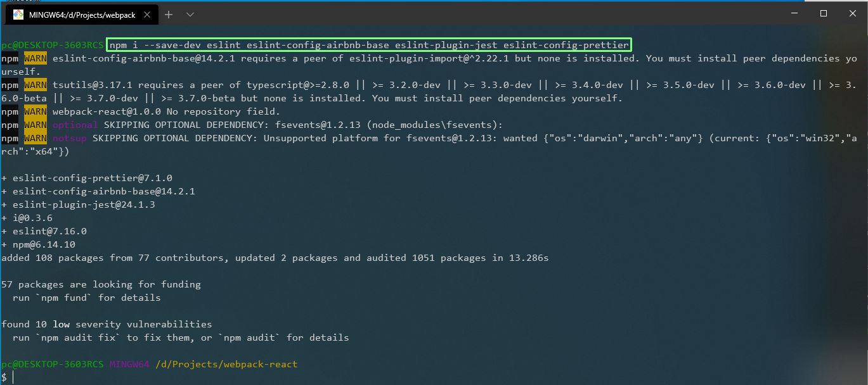
Task: Click the purple "optional" warning label
Action: (75, 125)
